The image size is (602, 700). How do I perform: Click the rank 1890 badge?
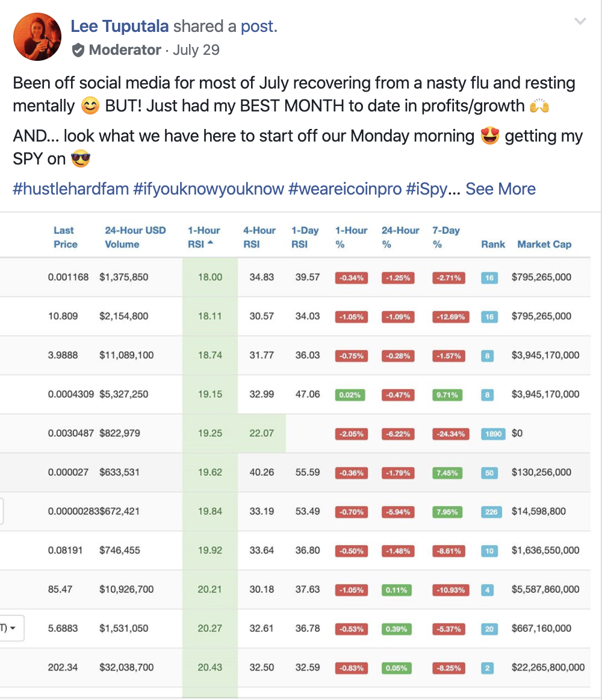coord(493,434)
